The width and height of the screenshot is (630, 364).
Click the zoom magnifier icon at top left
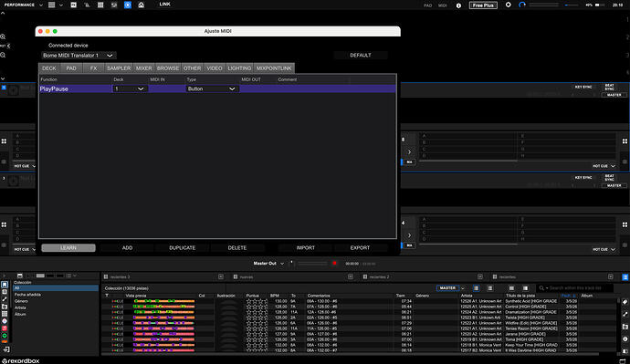(3, 36)
